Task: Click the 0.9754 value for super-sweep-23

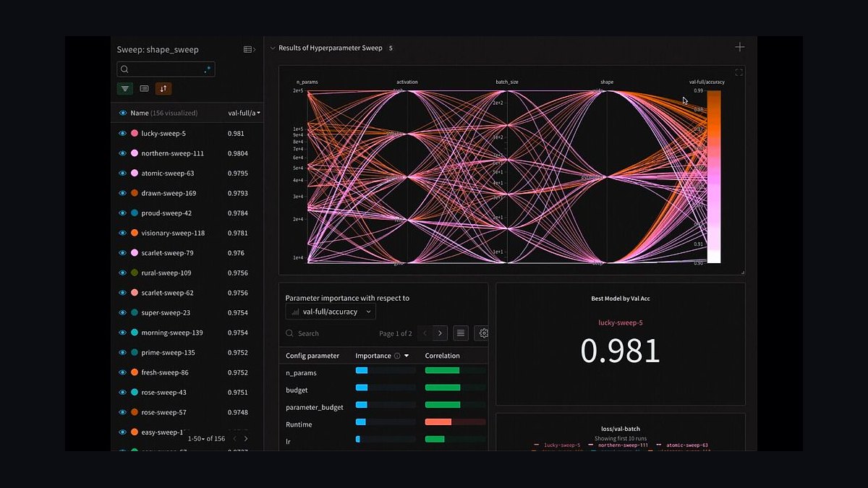Action: [x=237, y=312]
